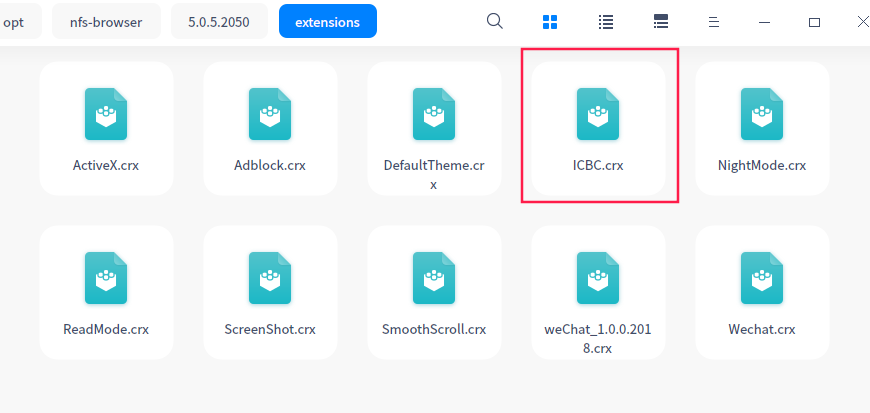Click the extensions breadcrumb
This screenshot has height=413, width=870.
tap(327, 22)
